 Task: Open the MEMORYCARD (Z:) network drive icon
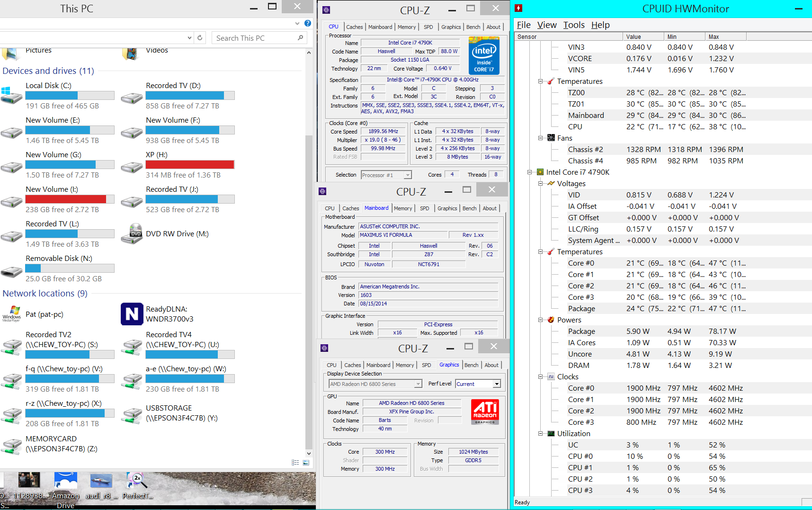(12, 447)
